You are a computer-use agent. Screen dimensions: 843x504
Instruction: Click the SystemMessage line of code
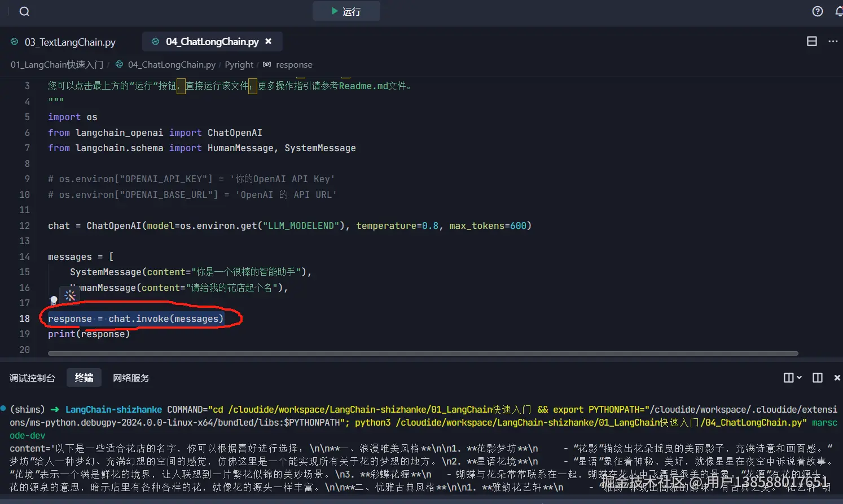pyautogui.click(x=191, y=272)
